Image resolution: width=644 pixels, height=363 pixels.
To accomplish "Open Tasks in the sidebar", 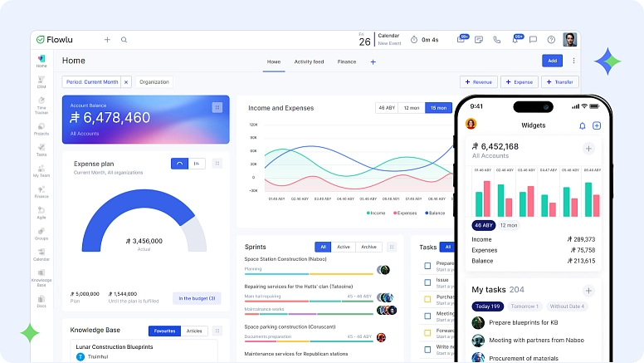I will [41, 150].
